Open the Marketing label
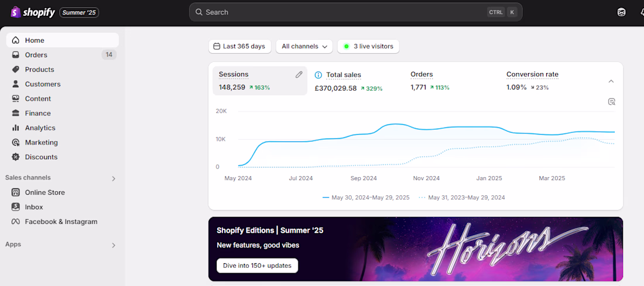 tap(42, 142)
